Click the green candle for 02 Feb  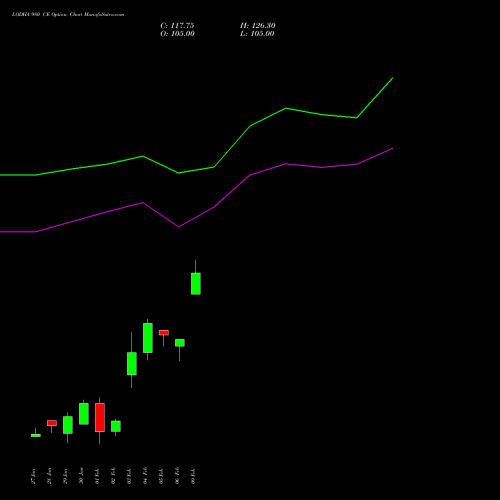point(116,426)
